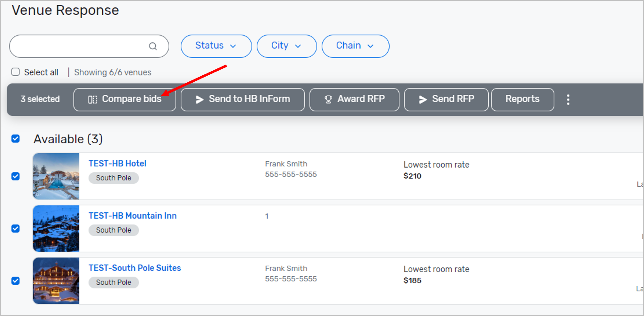Click the Send RFP arrow icon
This screenshot has width=644, height=316.
click(423, 99)
